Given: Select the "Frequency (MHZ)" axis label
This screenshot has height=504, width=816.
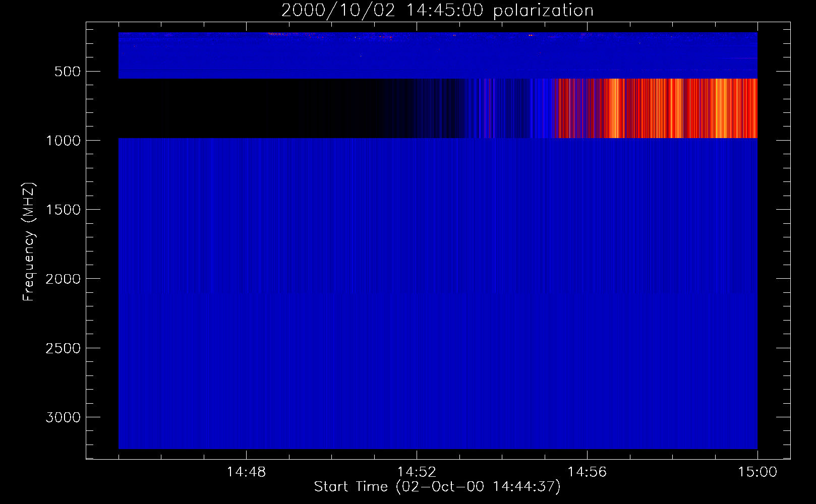Looking at the screenshot, I should pos(29,242).
